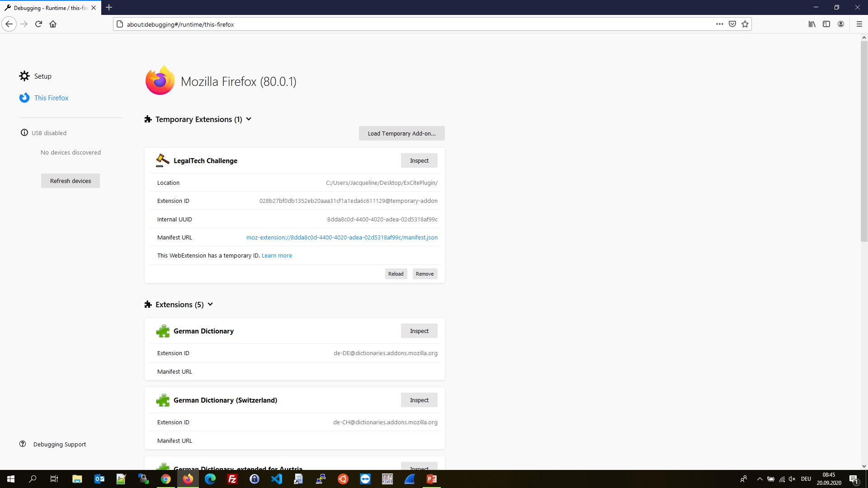Open page actions three-dot menu

pyautogui.click(x=720, y=24)
